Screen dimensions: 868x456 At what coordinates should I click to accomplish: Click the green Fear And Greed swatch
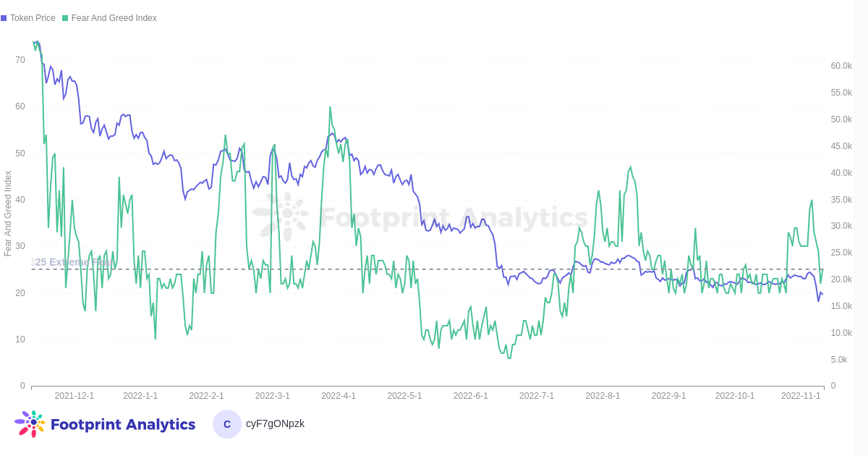tap(65, 18)
